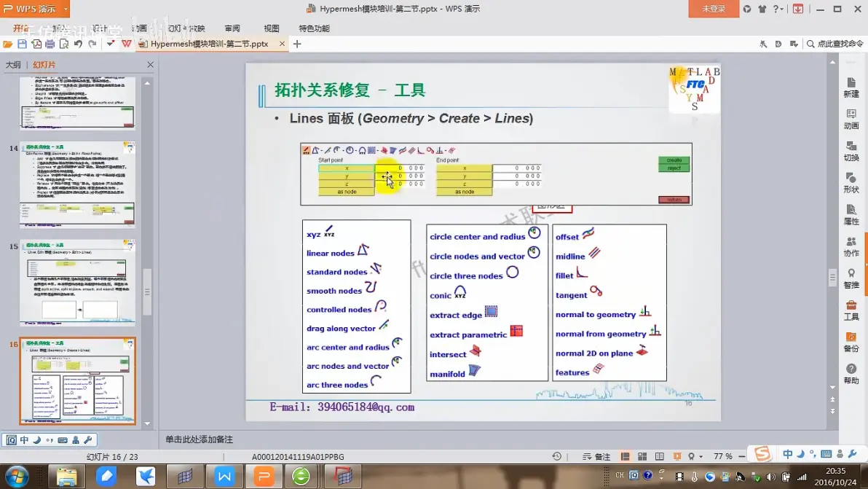
Task: Open the 动画 (Animation) sidebar panel
Action: click(851, 118)
